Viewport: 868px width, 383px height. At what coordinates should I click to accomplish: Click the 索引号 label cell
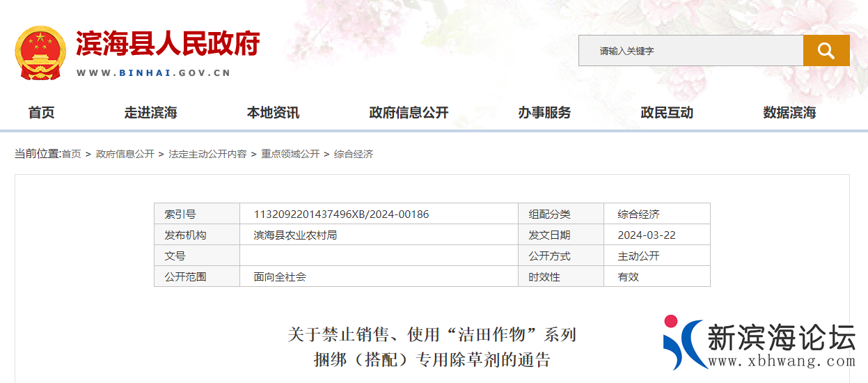pyautogui.click(x=197, y=214)
